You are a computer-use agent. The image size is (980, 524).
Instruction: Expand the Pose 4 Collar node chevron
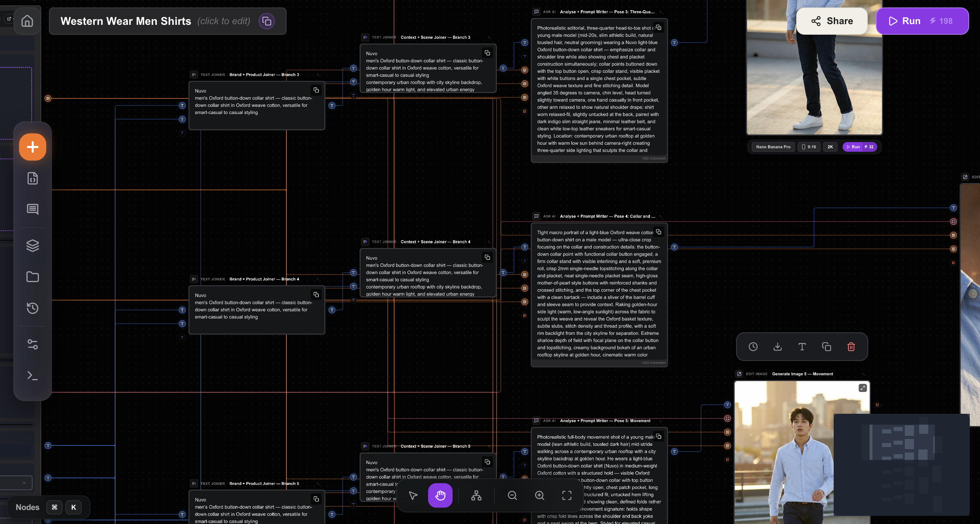coord(661,216)
